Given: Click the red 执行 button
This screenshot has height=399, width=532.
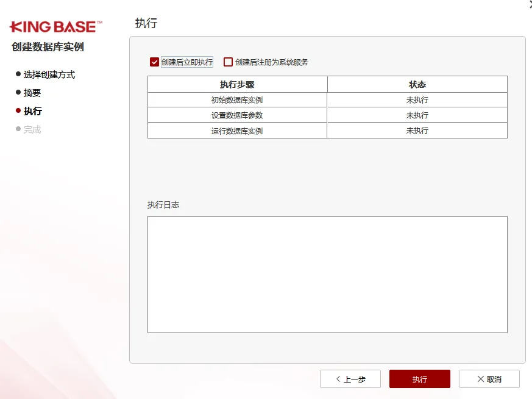Looking at the screenshot, I should click(x=419, y=379).
